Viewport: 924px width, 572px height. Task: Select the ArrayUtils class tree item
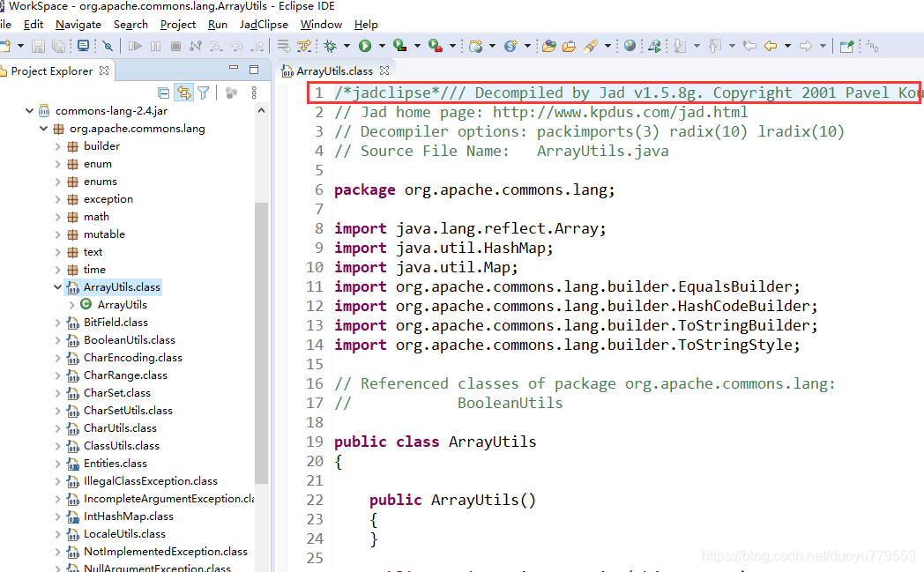123,305
